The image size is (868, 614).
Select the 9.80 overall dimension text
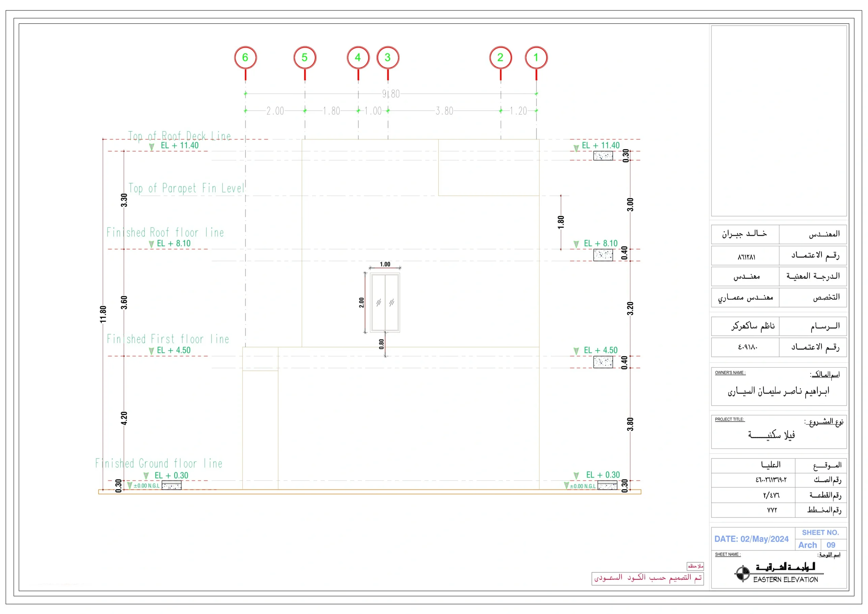coord(391,94)
